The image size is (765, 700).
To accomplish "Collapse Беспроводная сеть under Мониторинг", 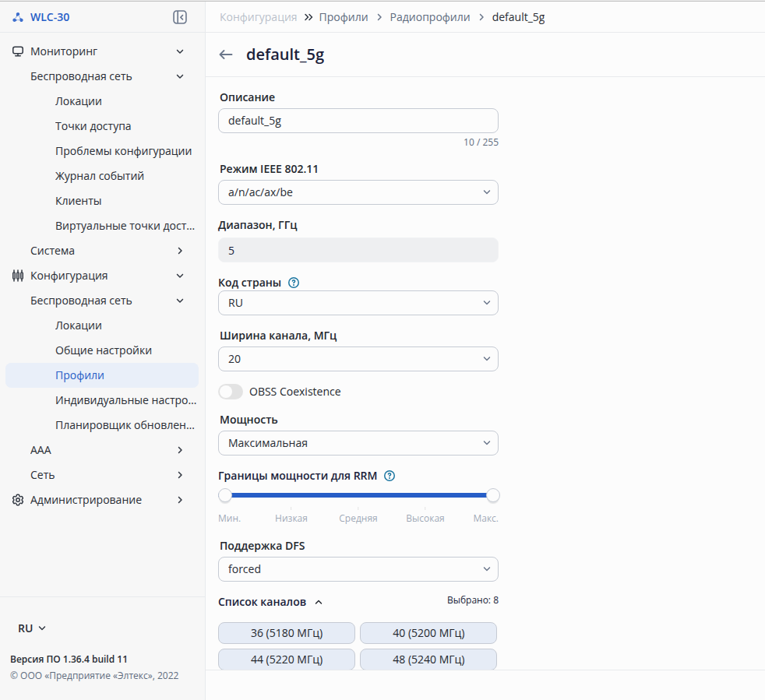I will (x=180, y=76).
